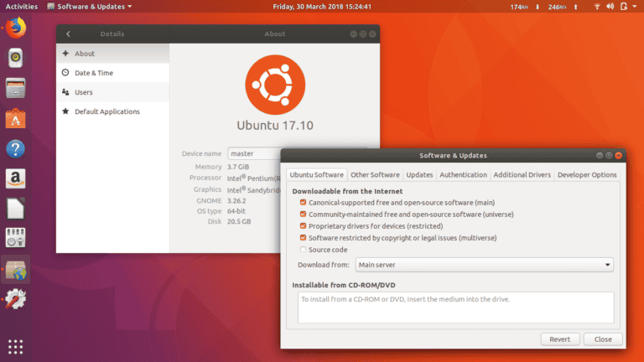This screenshot has width=644, height=362.
Task: Toggle Community-maintained software (universe) checkbox
Action: pyautogui.click(x=303, y=215)
